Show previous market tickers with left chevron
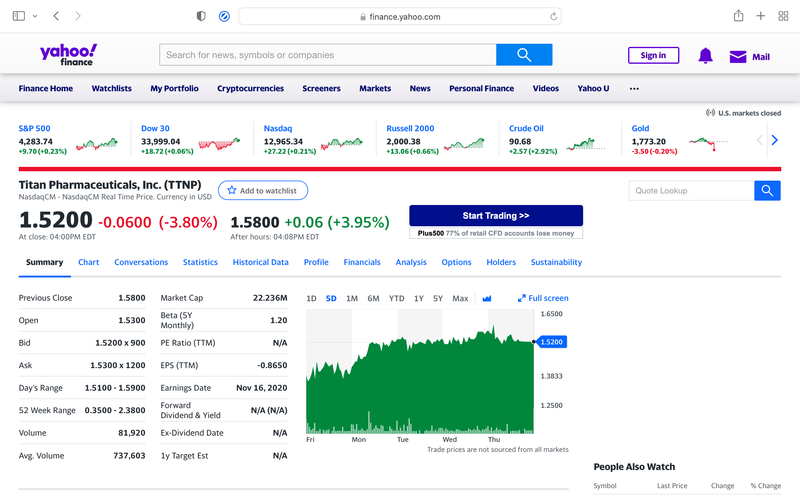This screenshot has width=800, height=500. point(759,140)
